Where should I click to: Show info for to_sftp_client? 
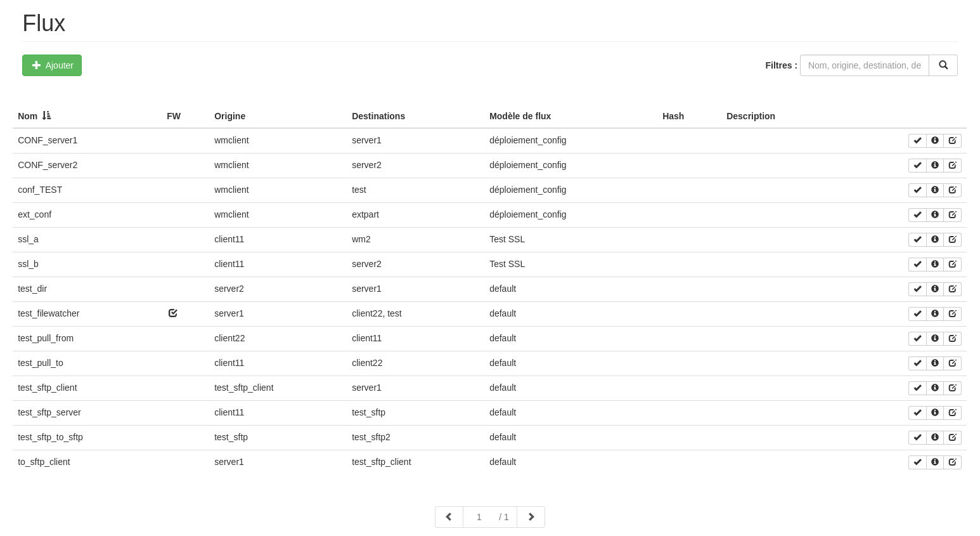tap(935, 462)
